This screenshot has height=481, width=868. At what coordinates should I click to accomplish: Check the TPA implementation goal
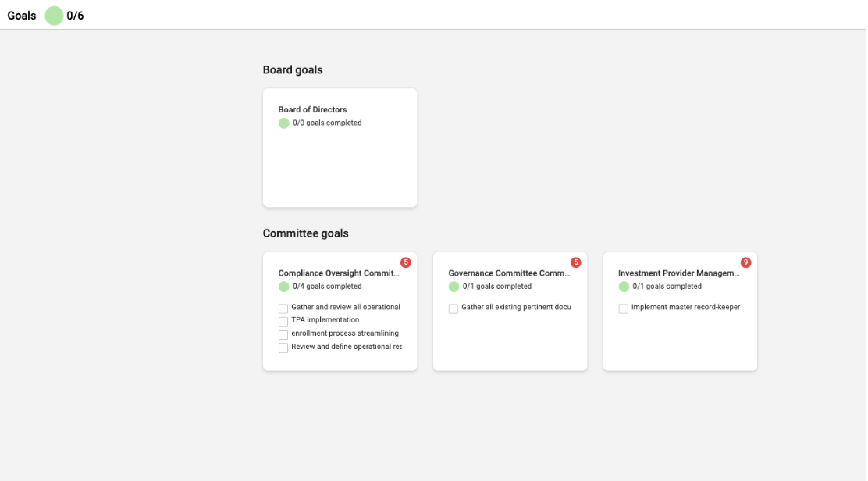283,319
